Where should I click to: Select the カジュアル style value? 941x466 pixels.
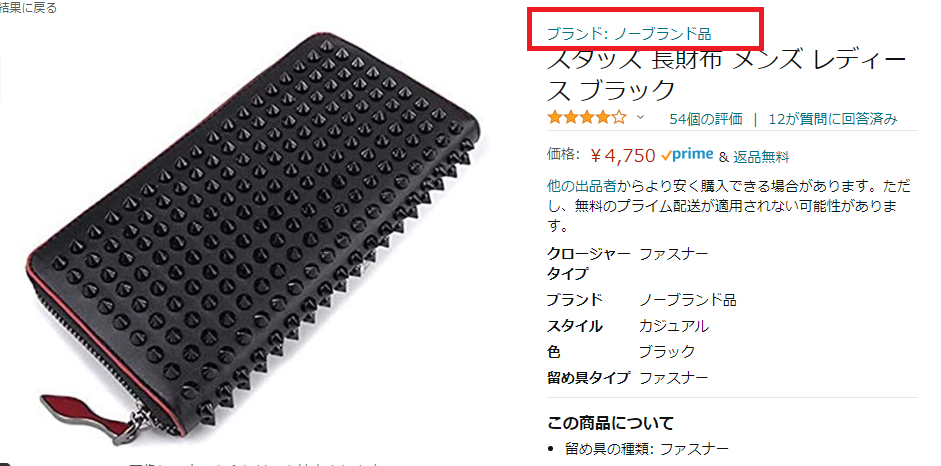click(x=673, y=326)
